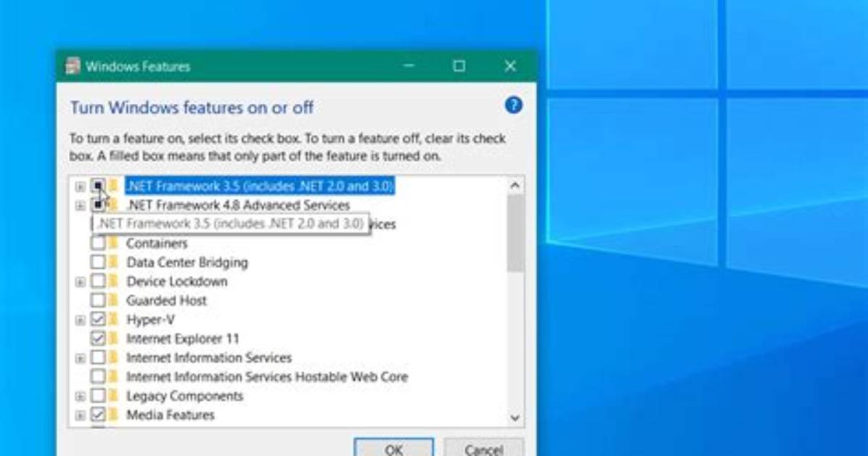
Task: Expand the .NET Framework 4.8 Advanced Services node
Action: coord(81,205)
